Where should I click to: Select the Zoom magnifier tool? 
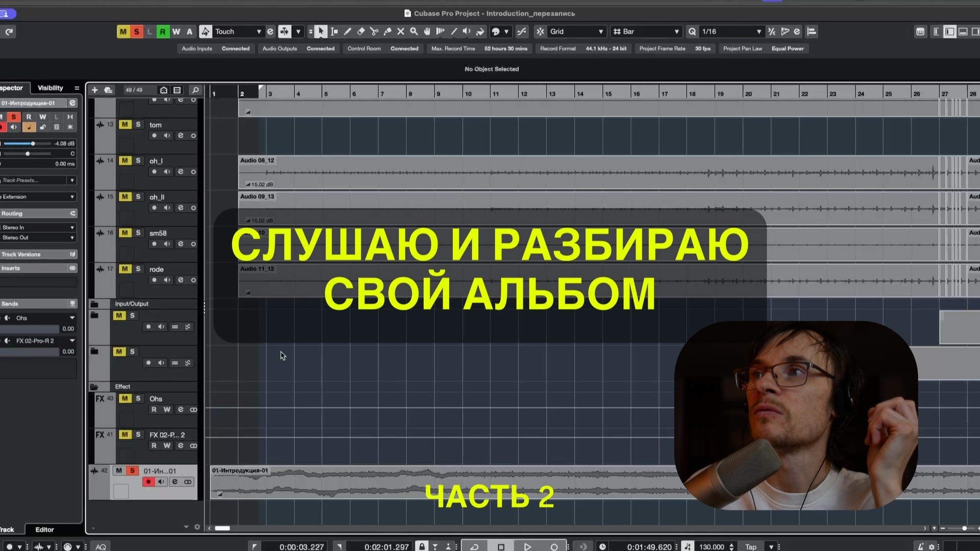(414, 32)
